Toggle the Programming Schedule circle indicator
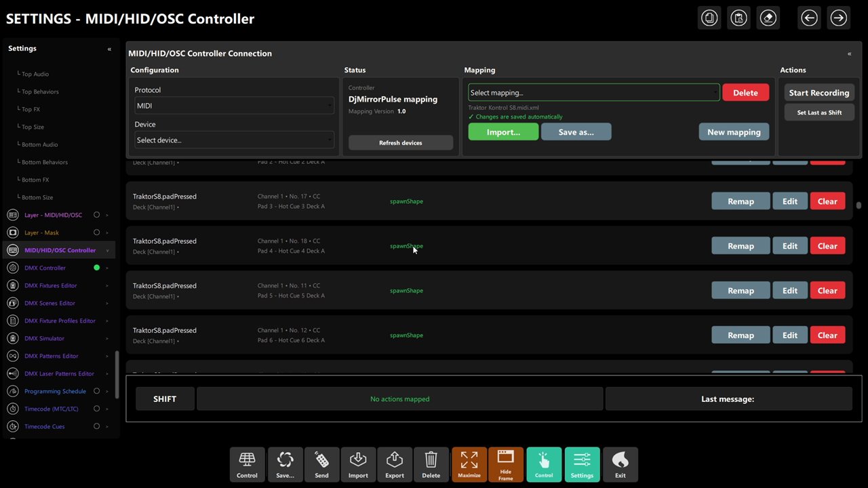The width and height of the screenshot is (868, 488). pyautogui.click(x=96, y=391)
